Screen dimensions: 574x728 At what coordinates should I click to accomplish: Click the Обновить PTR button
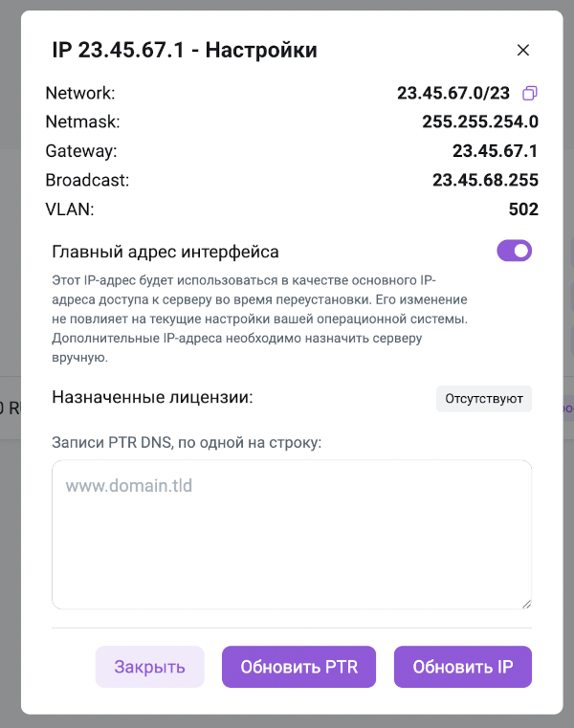(299, 667)
